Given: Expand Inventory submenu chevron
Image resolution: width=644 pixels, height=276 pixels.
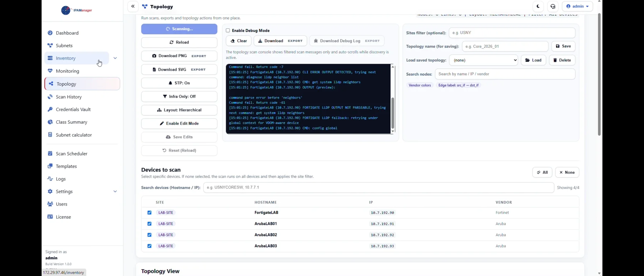Looking at the screenshot, I should coord(115,58).
